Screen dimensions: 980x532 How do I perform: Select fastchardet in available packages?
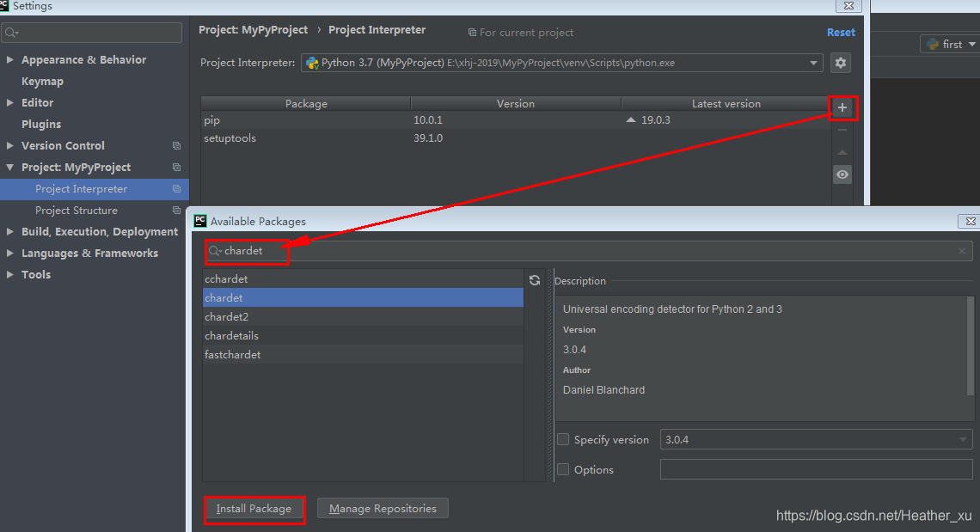pyautogui.click(x=363, y=354)
